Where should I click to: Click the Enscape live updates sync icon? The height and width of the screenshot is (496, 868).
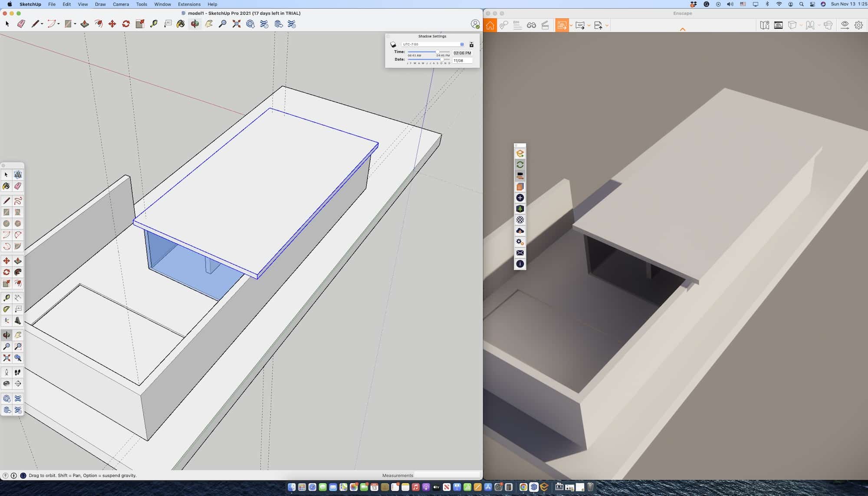click(x=520, y=164)
